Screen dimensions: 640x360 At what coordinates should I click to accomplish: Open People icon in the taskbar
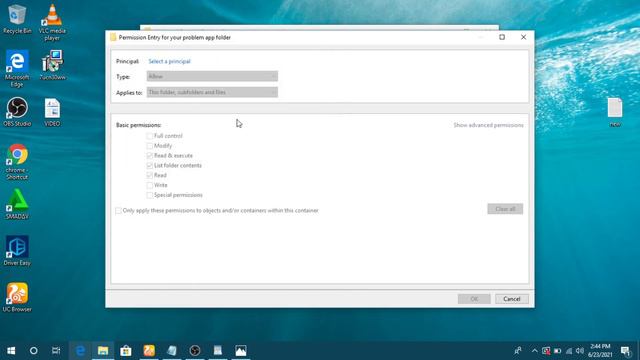coord(518,351)
